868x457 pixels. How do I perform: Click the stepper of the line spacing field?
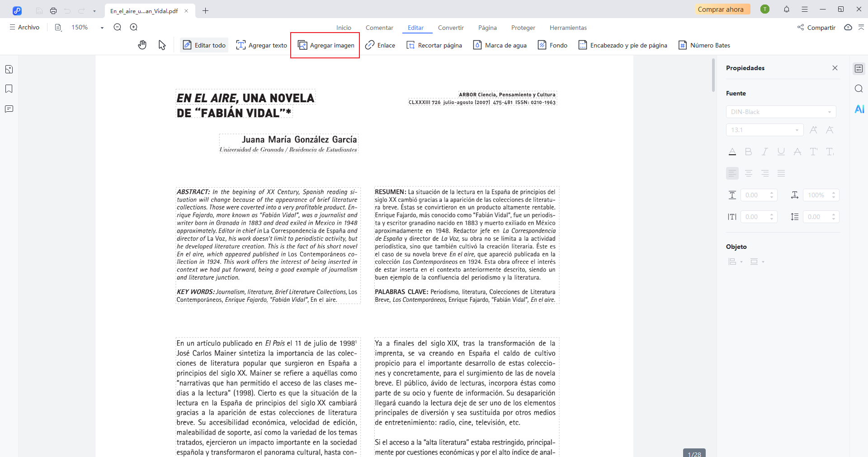[834, 217]
